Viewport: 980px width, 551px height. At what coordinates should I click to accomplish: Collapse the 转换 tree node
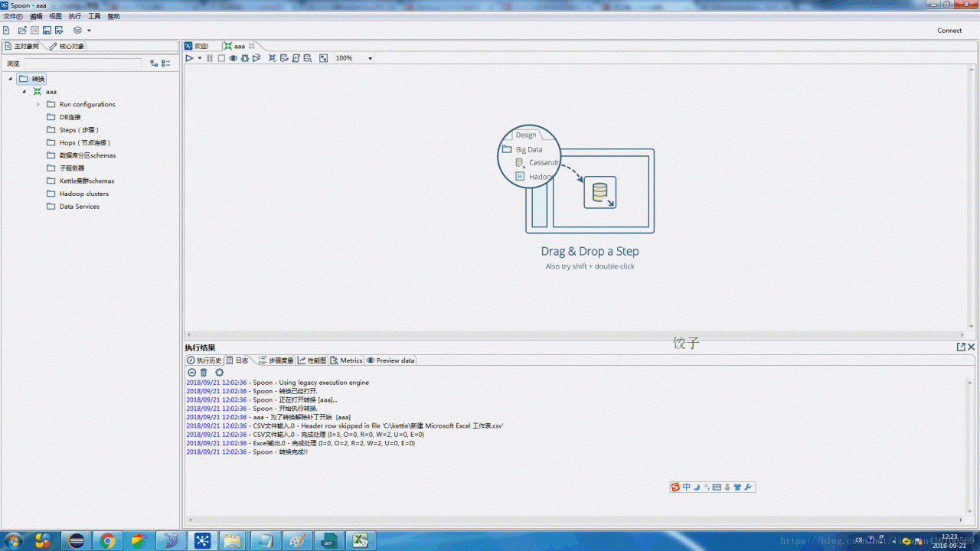click(x=11, y=79)
